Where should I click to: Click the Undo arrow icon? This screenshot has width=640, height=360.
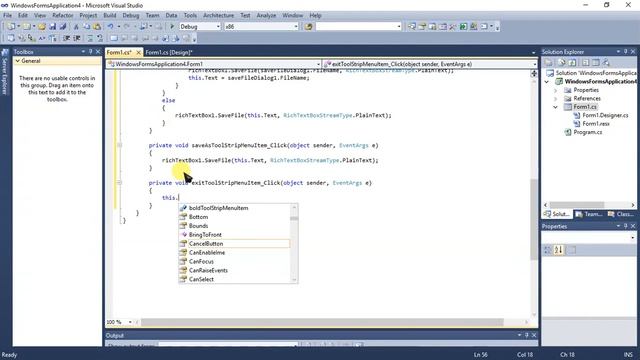[110, 27]
